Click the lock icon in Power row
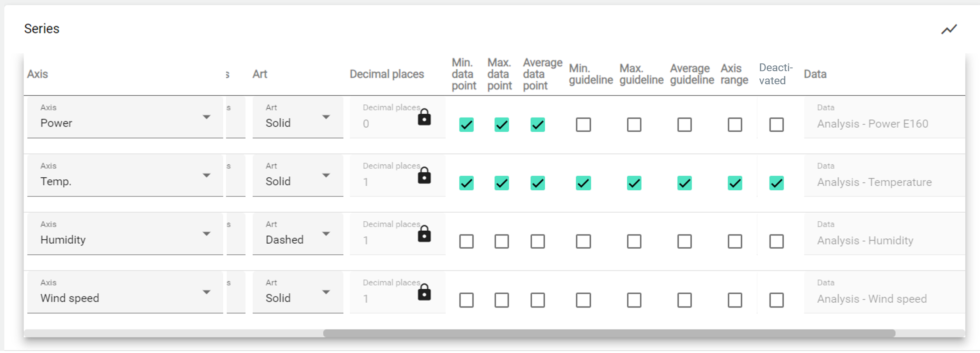980x353 pixels. click(x=424, y=117)
